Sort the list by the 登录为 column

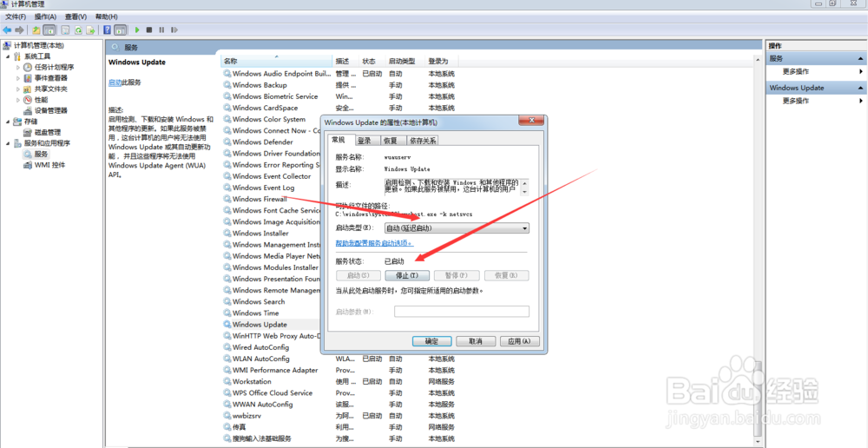point(441,61)
